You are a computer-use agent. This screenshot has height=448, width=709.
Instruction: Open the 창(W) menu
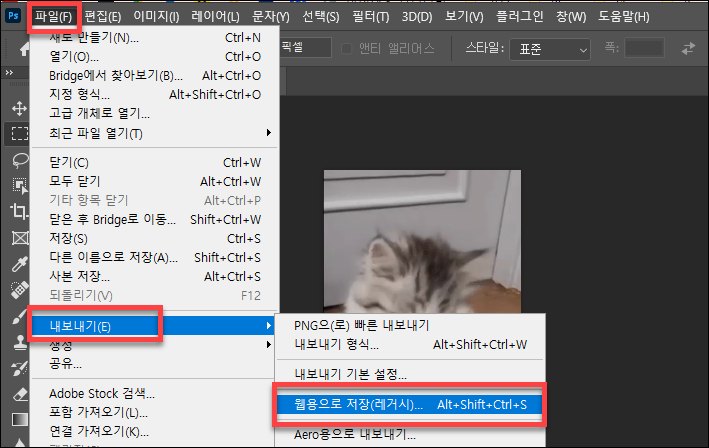(x=571, y=17)
